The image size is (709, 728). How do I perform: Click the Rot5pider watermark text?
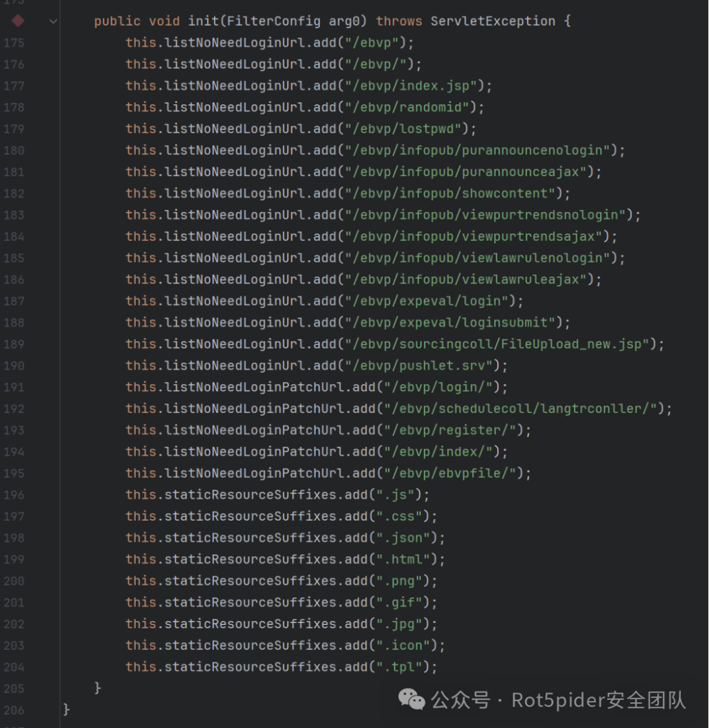point(599,700)
